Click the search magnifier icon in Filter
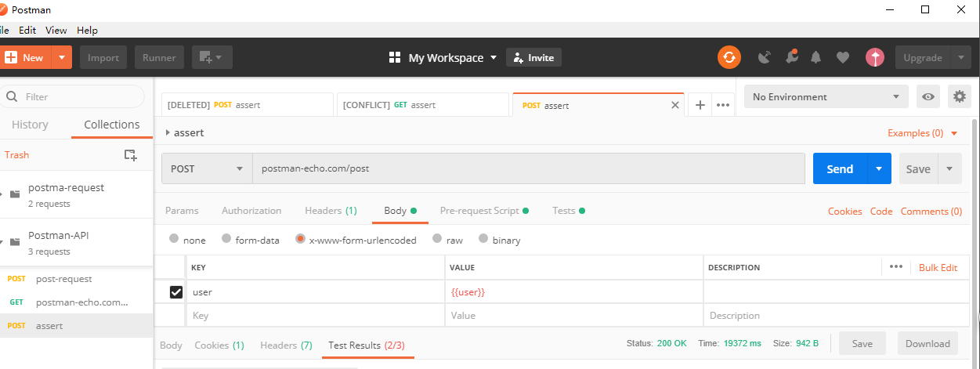Screen dimensions: 980x369 [12, 97]
